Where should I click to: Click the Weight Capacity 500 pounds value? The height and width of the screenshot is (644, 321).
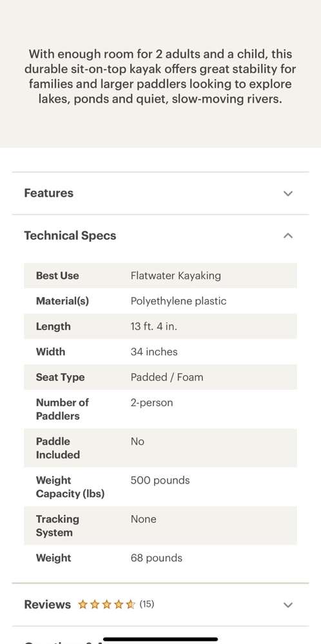(160, 480)
